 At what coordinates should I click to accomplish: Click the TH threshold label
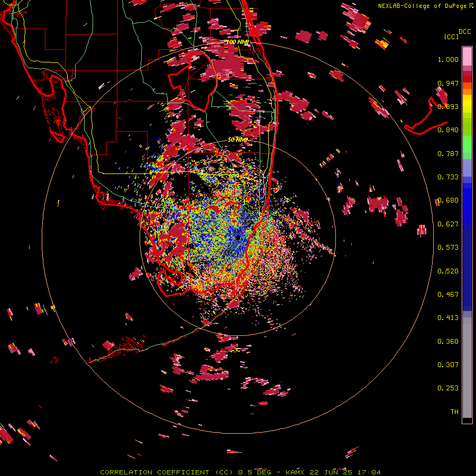454,412
